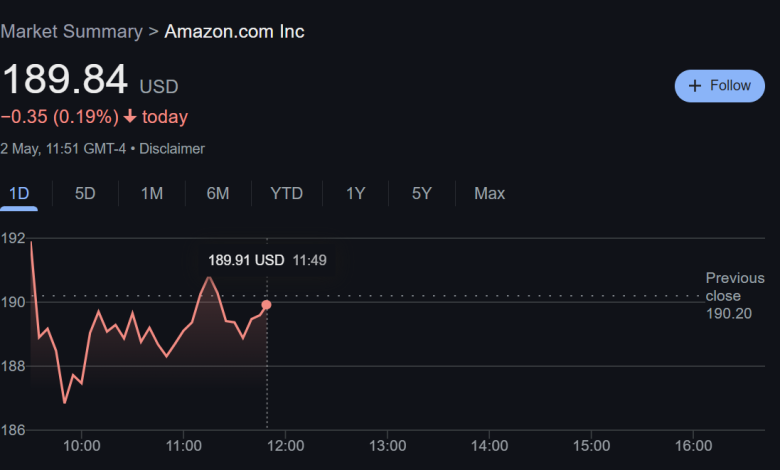Select the 1D time range tab
Screen dimensions: 780x470
tap(19, 193)
